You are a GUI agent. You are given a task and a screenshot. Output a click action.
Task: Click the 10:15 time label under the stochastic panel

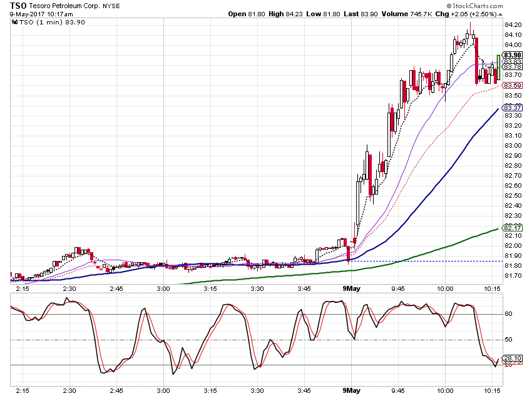point(493,391)
